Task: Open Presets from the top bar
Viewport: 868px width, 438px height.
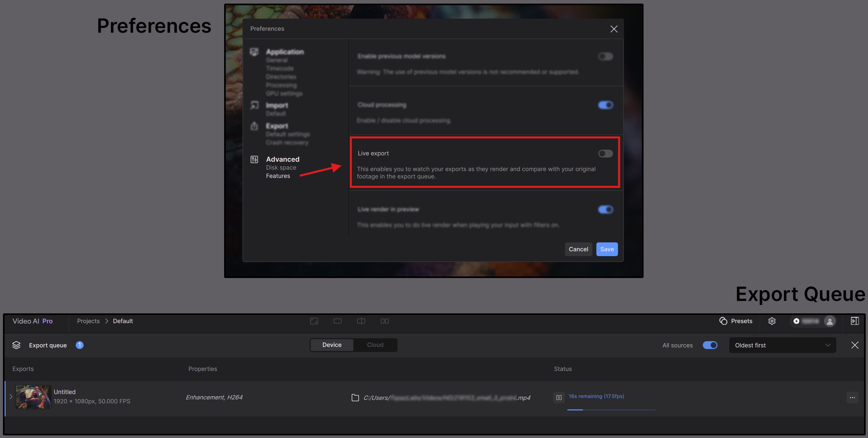Action: pos(735,321)
